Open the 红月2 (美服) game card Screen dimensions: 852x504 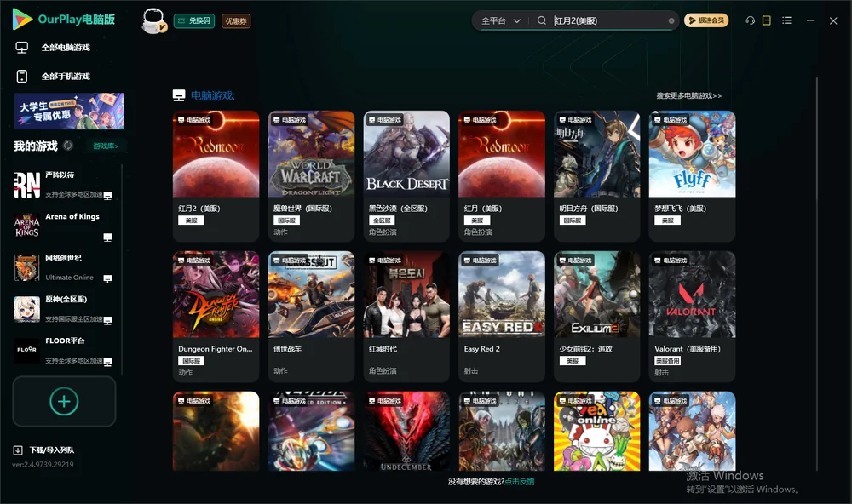click(216, 176)
